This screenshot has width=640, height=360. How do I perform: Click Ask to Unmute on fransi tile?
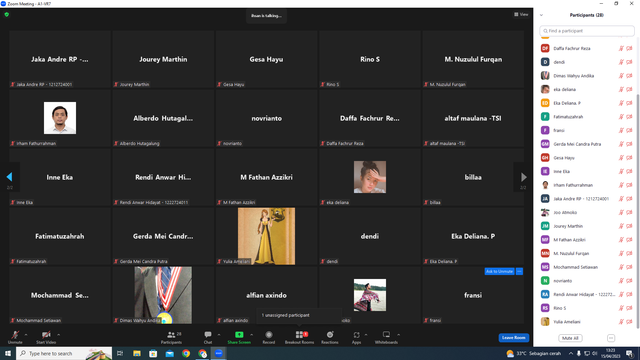[x=499, y=271]
